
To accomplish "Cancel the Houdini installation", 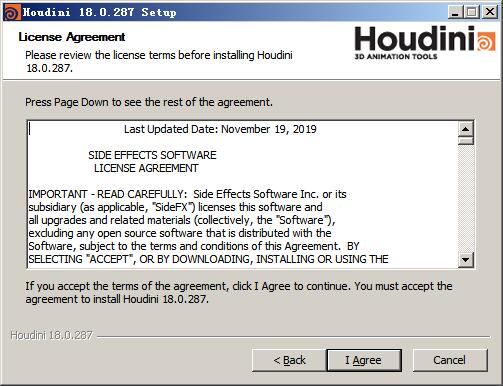I will pyautogui.click(x=450, y=360).
